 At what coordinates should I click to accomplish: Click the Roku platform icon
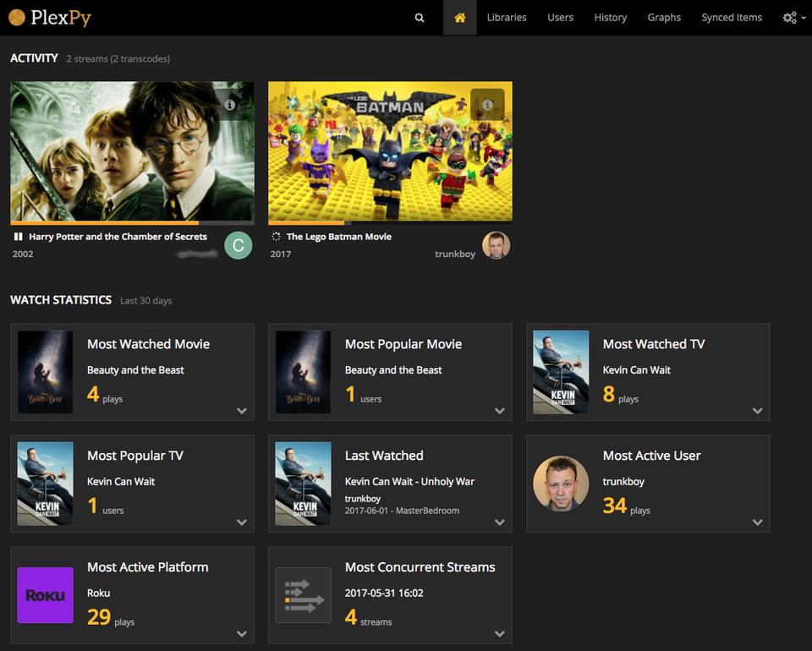coord(46,595)
